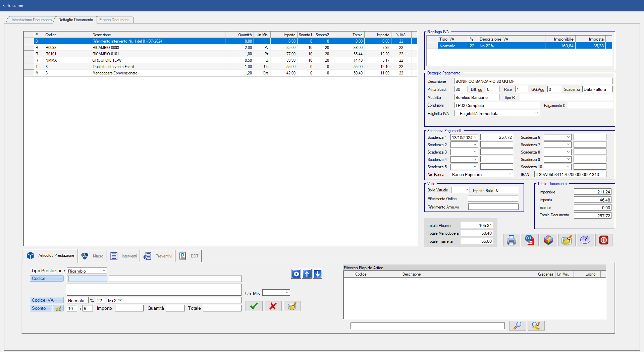Move selected row up with arrow icon

[307, 274]
